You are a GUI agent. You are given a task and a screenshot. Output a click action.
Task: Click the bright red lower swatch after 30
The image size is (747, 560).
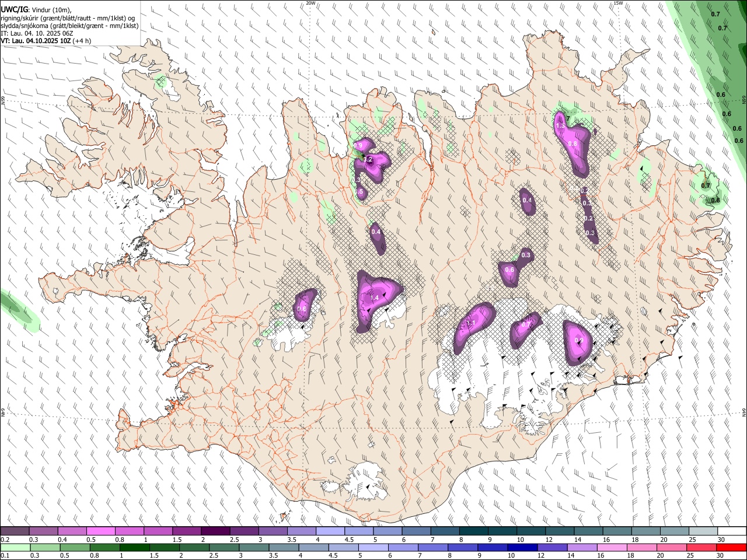point(731,547)
